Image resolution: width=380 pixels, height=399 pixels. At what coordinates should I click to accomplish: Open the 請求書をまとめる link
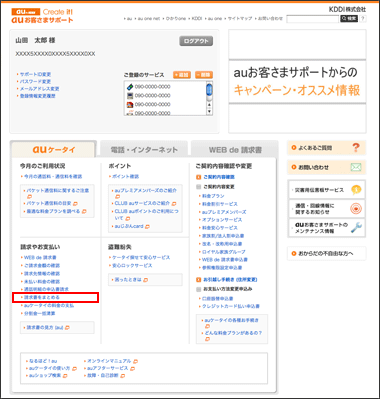click(x=42, y=297)
